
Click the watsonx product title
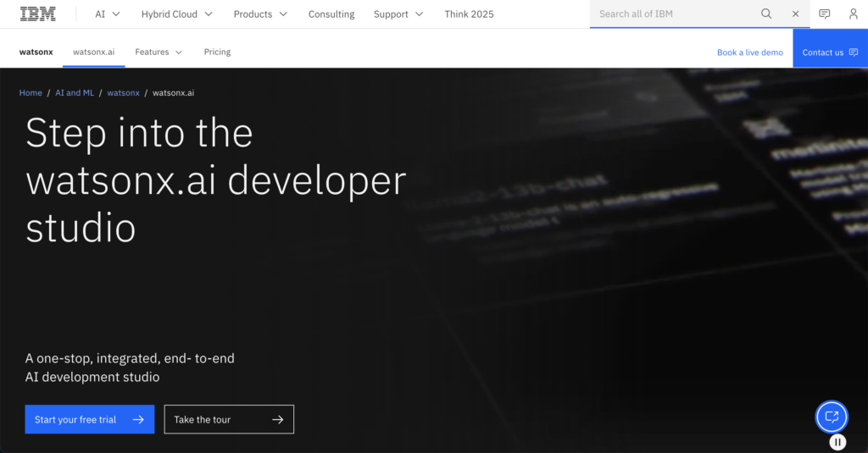click(x=36, y=52)
